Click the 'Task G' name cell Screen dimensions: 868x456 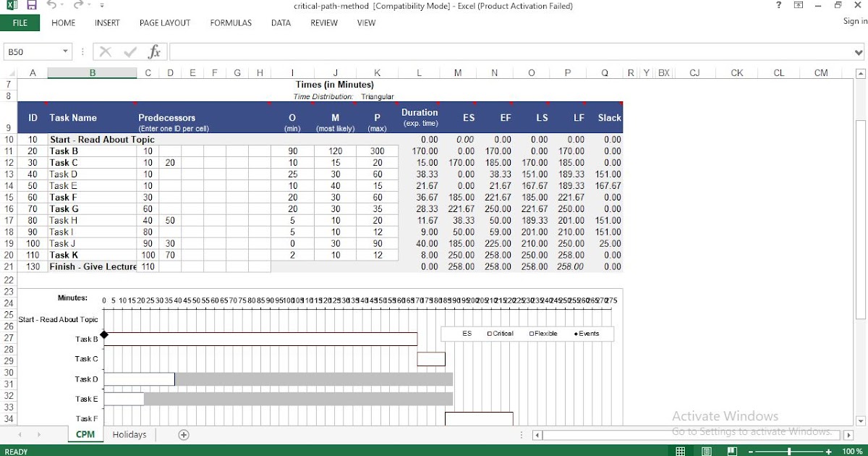(92, 208)
